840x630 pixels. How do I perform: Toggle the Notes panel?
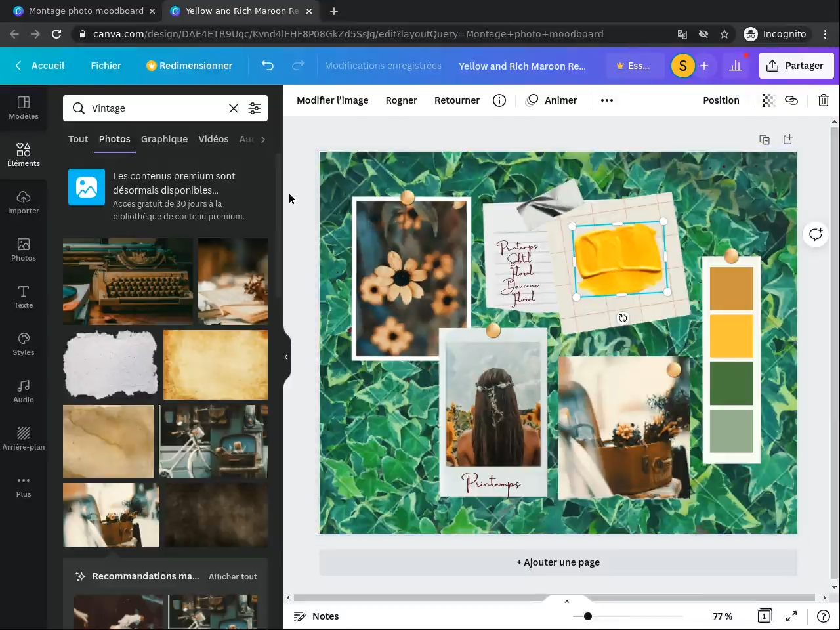316,616
